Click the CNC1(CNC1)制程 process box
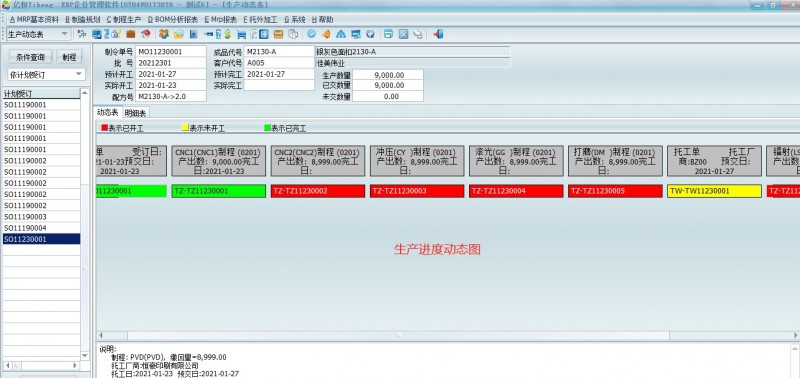800x378 pixels. click(218, 161)
